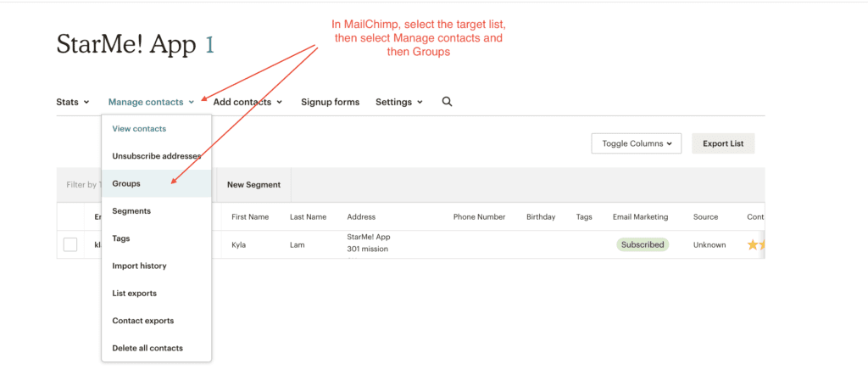Click the First Name column header
The width and height of the screenshot is (868, 392).
coord(250,217)
